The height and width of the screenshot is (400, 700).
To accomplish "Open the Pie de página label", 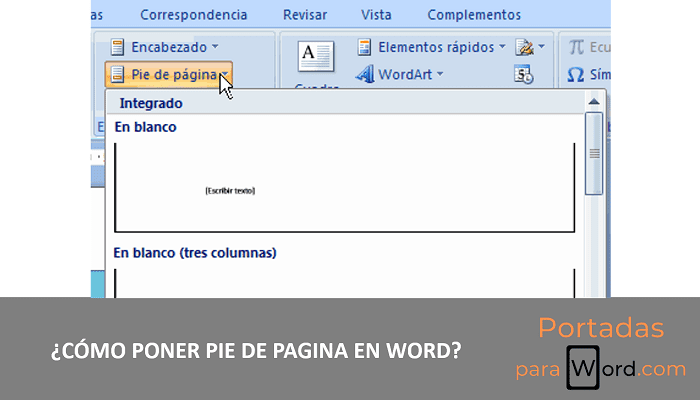I will tap(174, 75).
